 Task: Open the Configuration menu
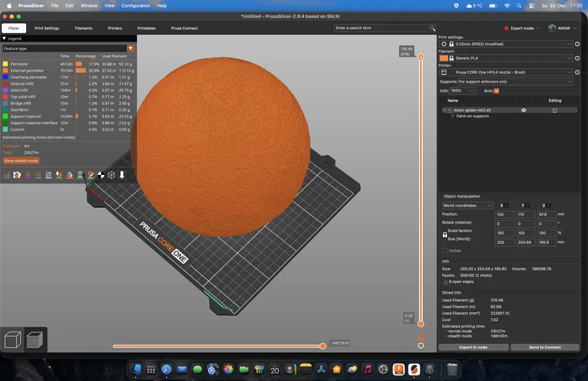pyautogui.click(x=136, y=5)
